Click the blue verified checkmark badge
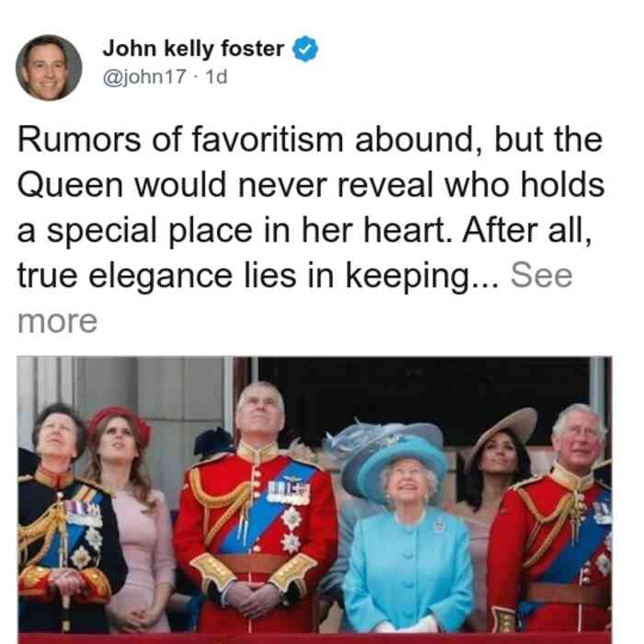The width and height of the screenshot is (644, 644). click(305, 49)
